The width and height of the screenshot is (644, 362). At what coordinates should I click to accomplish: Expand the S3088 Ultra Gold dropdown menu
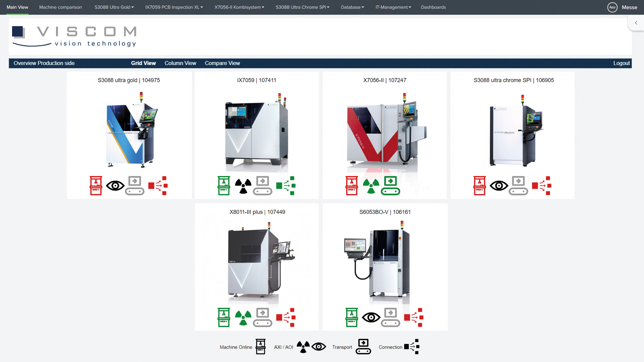click(114, 7)
